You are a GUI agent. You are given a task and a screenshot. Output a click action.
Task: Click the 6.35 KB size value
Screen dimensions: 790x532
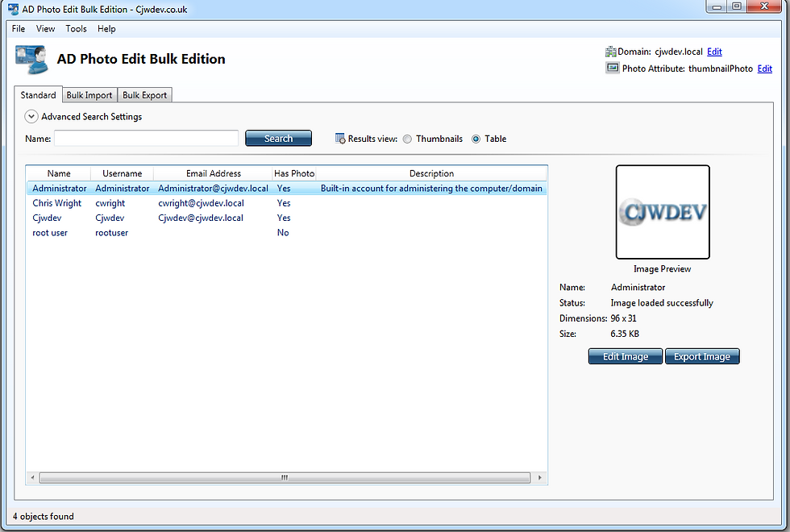click(625, 334)
